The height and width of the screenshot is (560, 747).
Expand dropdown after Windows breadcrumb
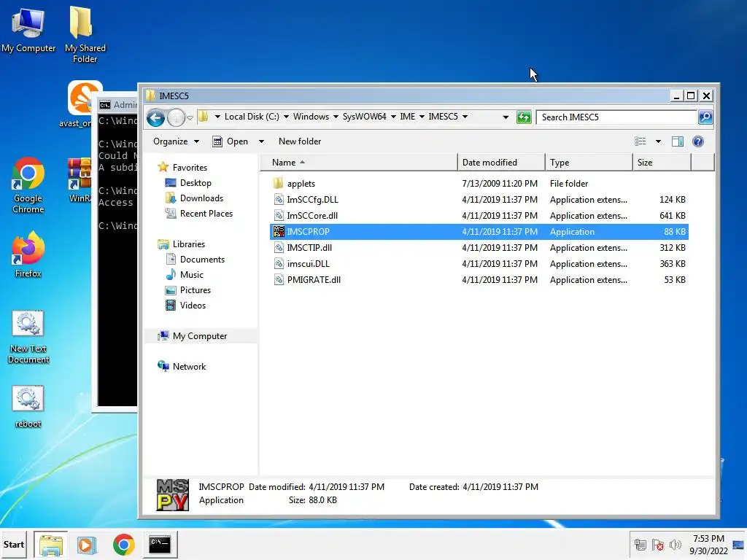coord(336,117)
